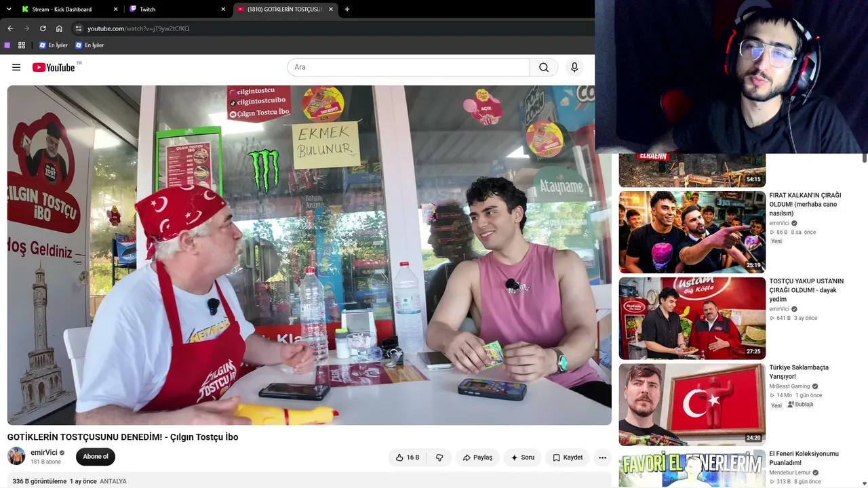The width and height of the screenshot is (868, 488).
Task: Save the video with Kaydet
Action: pyautogui.click(x=567, y=457)
